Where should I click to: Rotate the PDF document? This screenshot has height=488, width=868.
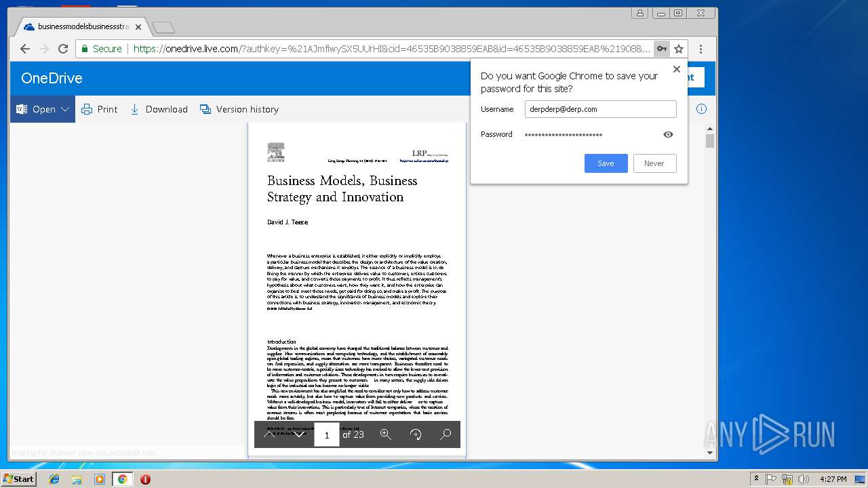tap(416, 434)
